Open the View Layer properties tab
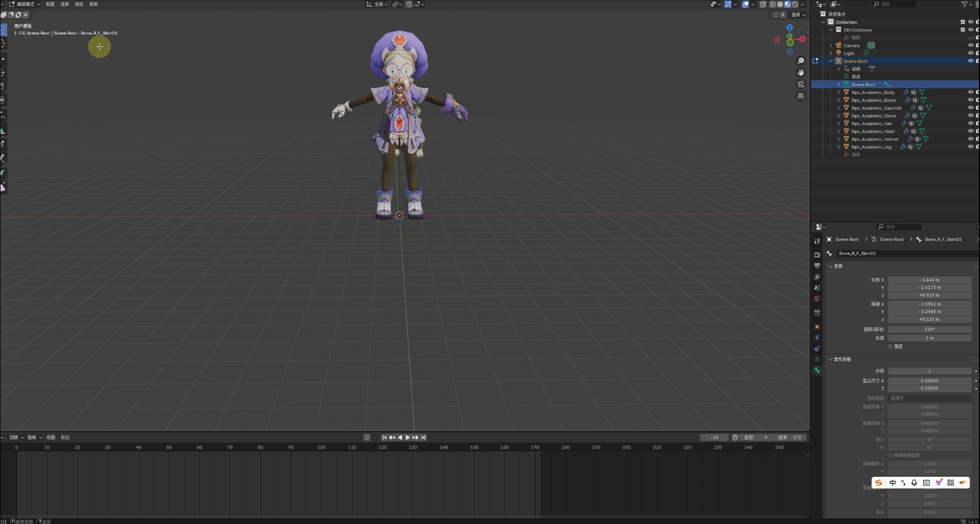 click(817, 276)
